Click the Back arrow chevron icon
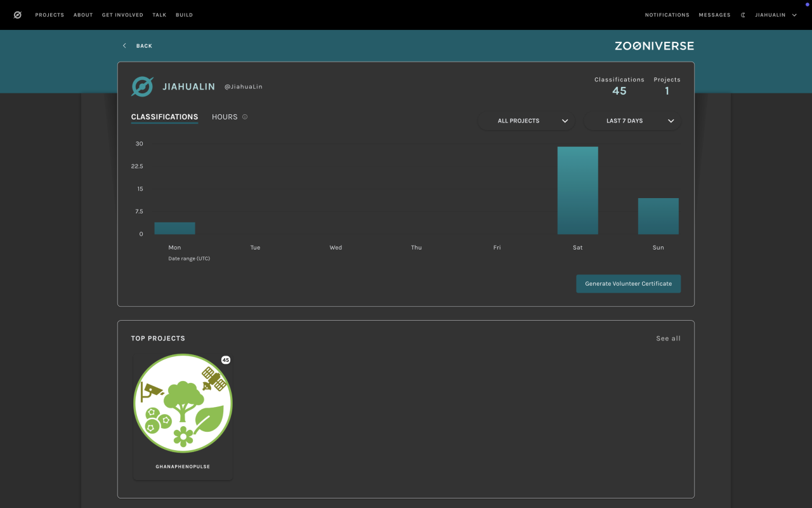Screen dimensions: 812x508 click(124, 46)
